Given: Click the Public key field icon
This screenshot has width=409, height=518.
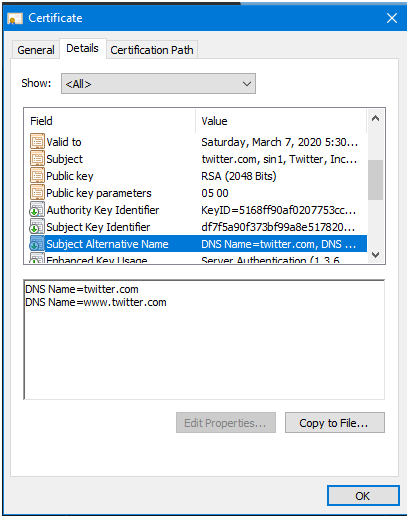Looking at the screenshot, I should [37, 175].
